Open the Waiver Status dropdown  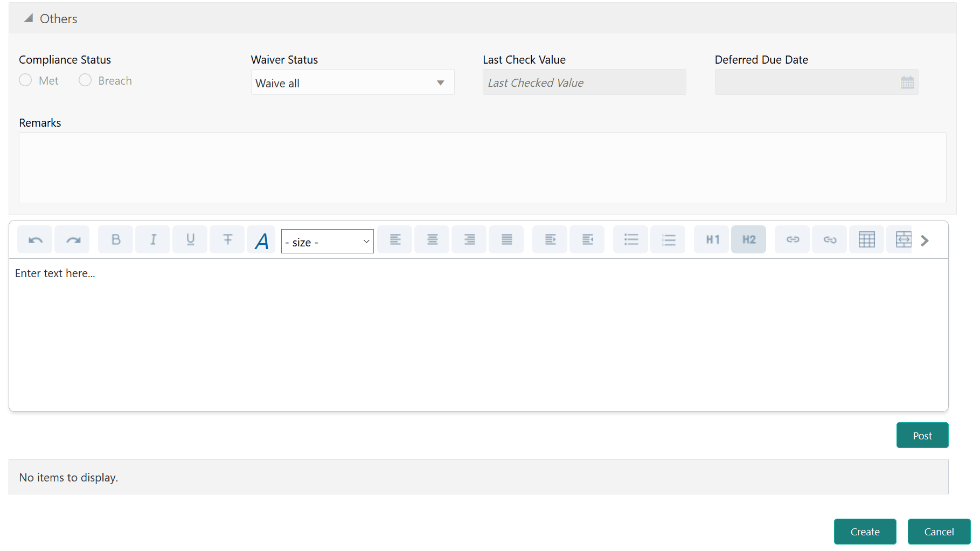click(x=440, y=82)
